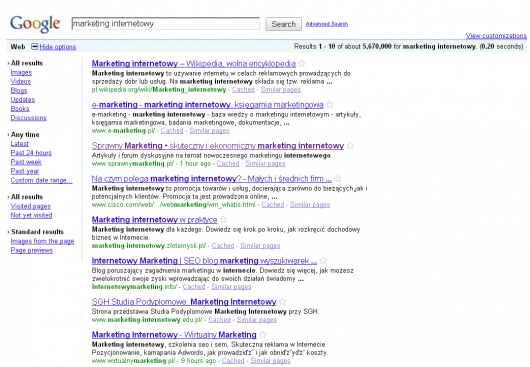Open Cached link for internetowymarketing.info
The height and width of the screenshot is (367, 530).
(x=194, y=287)
